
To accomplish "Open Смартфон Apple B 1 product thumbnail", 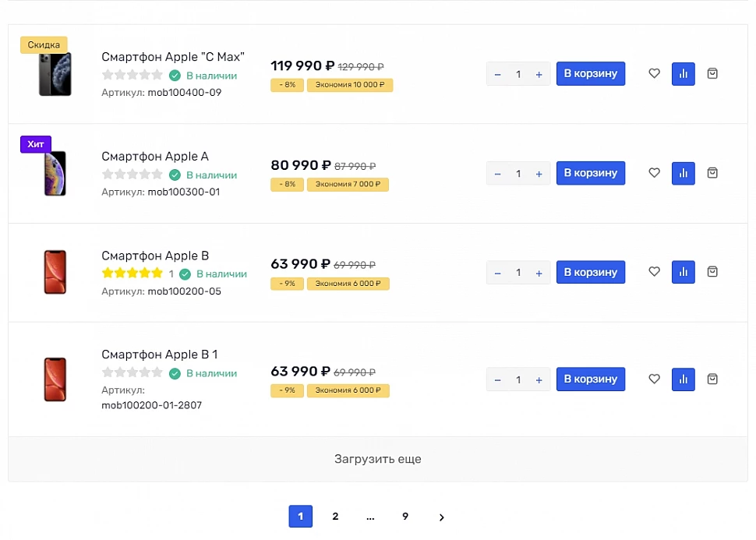I will (x=55, y=379).
